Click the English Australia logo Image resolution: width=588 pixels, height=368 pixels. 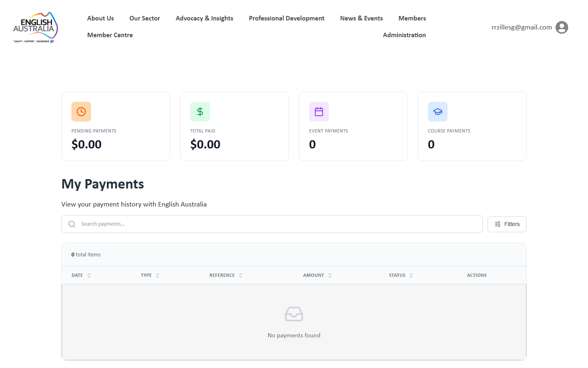[x=36, y=27]
